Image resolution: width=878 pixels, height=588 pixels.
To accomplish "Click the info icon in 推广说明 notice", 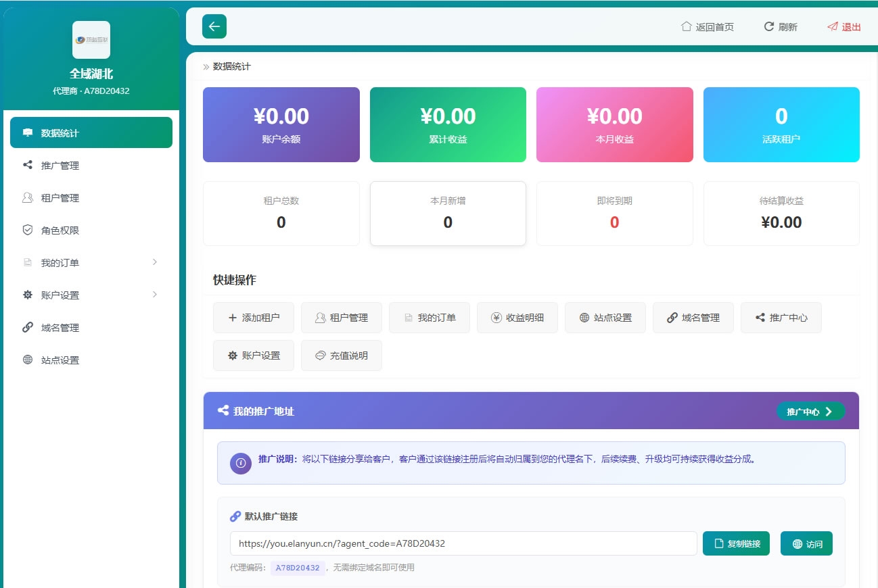I will click(x=241, y=463).
